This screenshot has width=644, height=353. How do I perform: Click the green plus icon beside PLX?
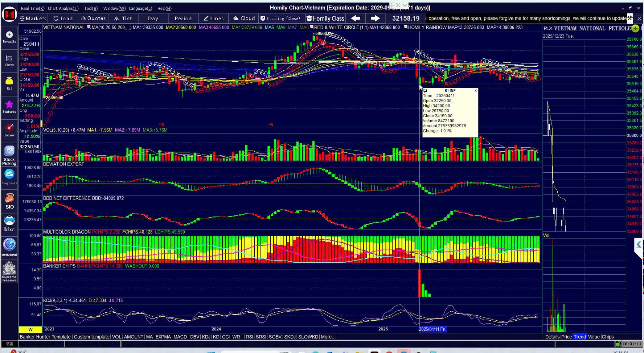pos(635,28)
